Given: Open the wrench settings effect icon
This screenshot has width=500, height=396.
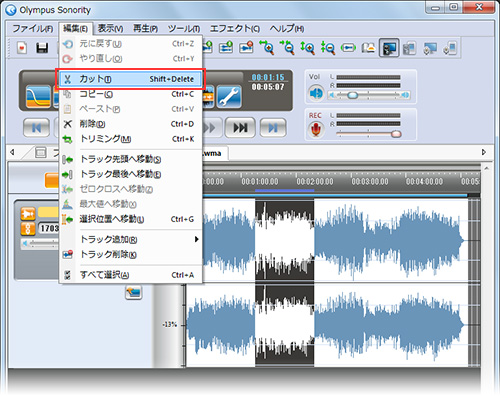Looking at the screenshot, I should [x=229, y=97].
